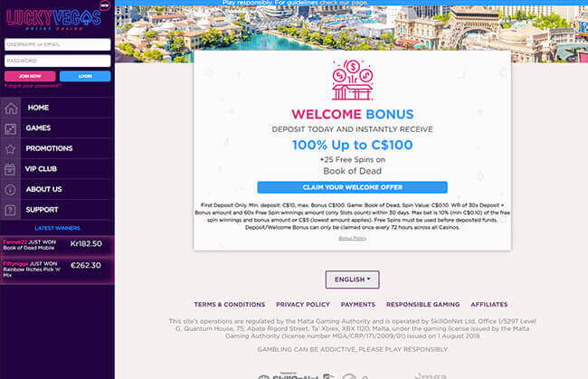Focus the Password field
The height and width of the screenshot is (379, 588).
(x=57, y=61)
